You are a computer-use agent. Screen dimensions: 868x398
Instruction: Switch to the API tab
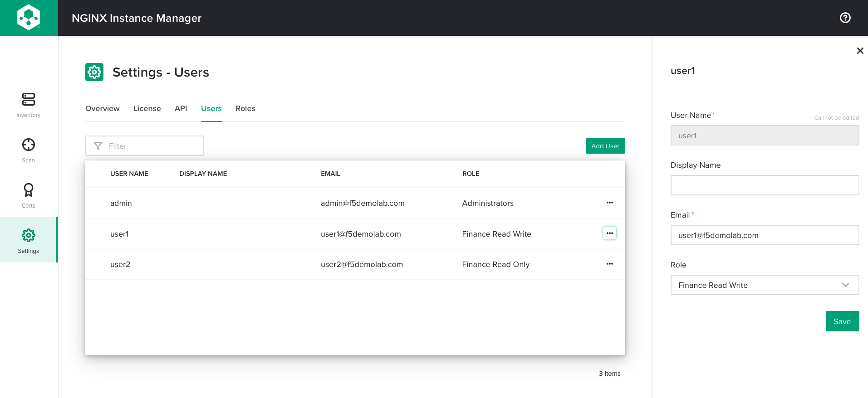(181, 108)
